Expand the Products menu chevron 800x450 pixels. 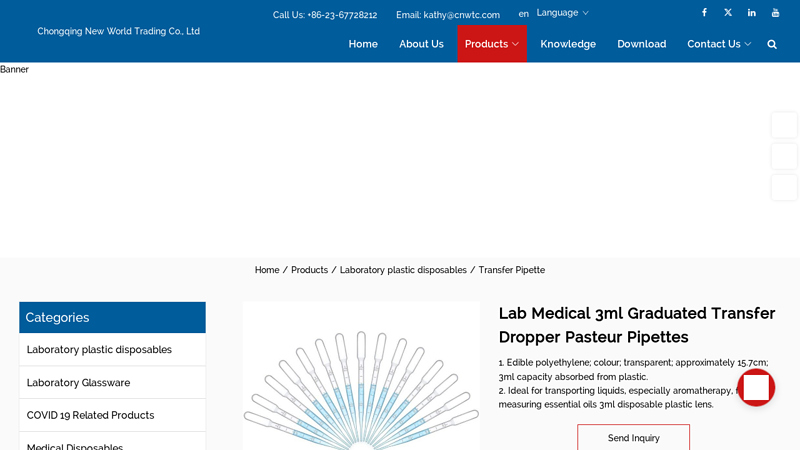pyautogui.click(x=515, y=44)
